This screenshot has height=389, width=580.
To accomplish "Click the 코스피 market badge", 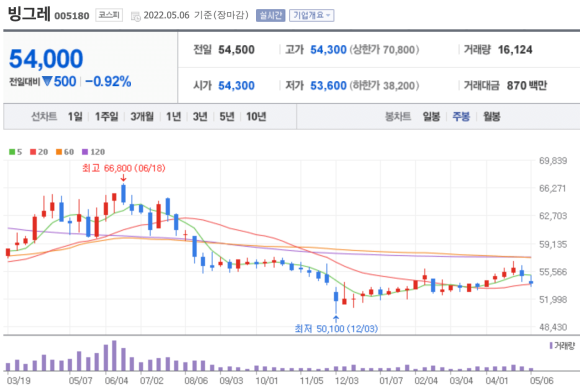I will pyautogui.click(x=109, y=15).
